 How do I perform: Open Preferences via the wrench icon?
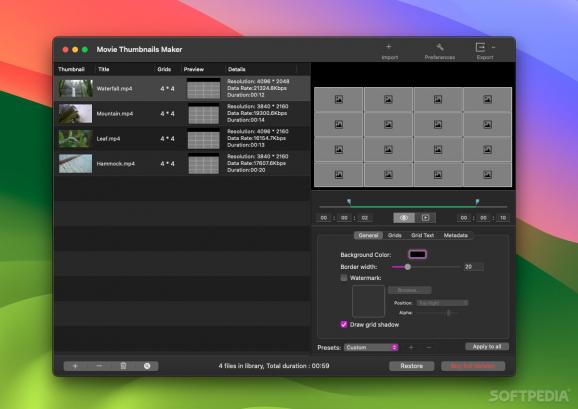[x=439, y=47]
